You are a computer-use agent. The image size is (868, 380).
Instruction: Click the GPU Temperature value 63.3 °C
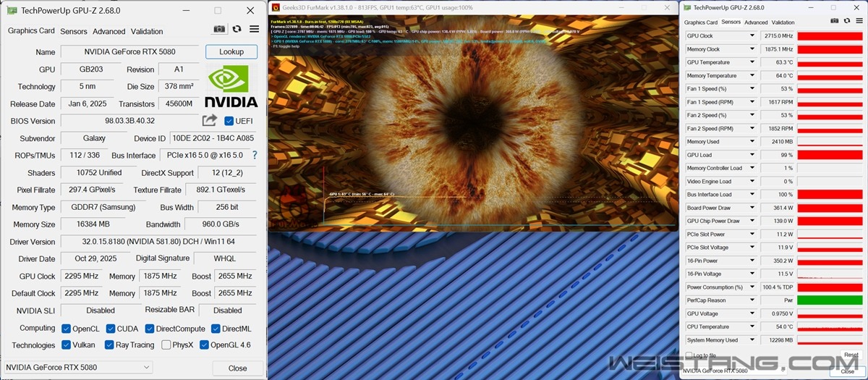point(778,62)
